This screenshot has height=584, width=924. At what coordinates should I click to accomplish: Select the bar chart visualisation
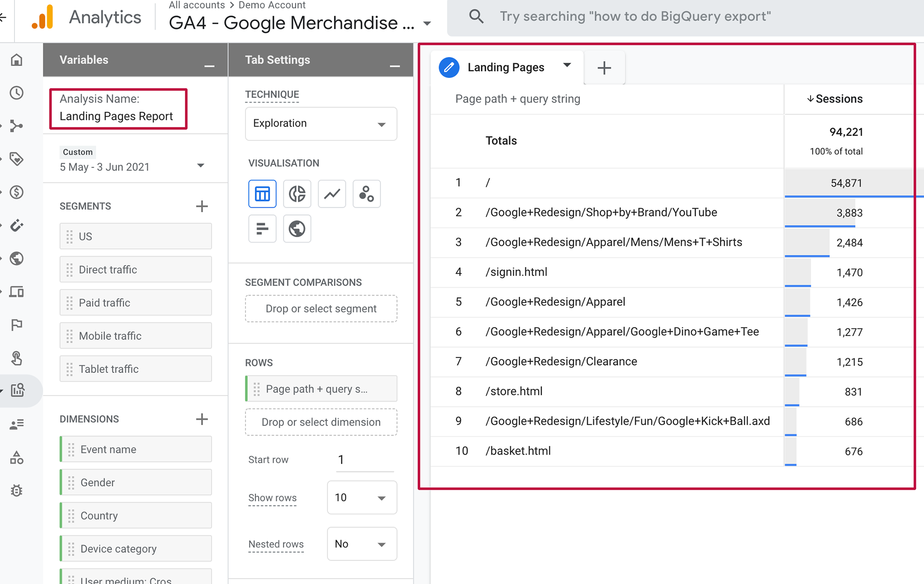click(x=262, y=228)
